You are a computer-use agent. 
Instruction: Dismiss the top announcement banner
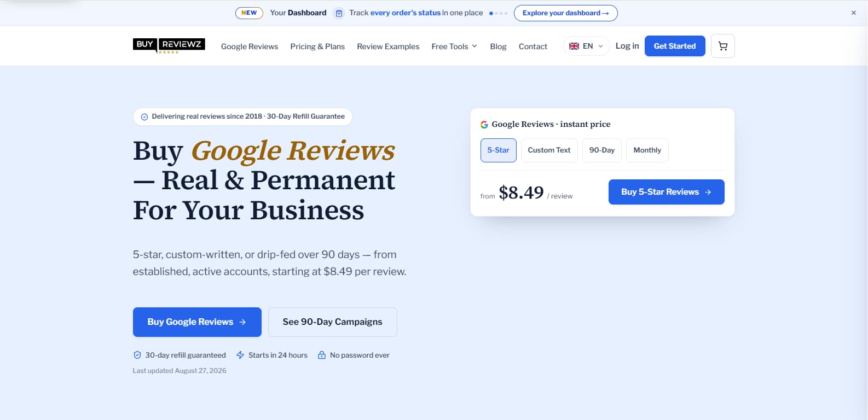853,13
